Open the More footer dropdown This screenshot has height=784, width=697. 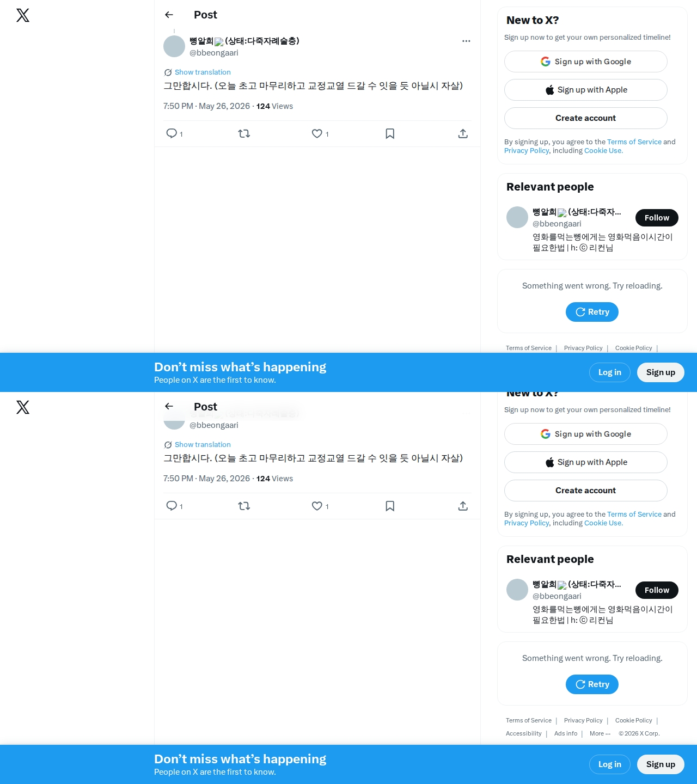coord(600,733)
